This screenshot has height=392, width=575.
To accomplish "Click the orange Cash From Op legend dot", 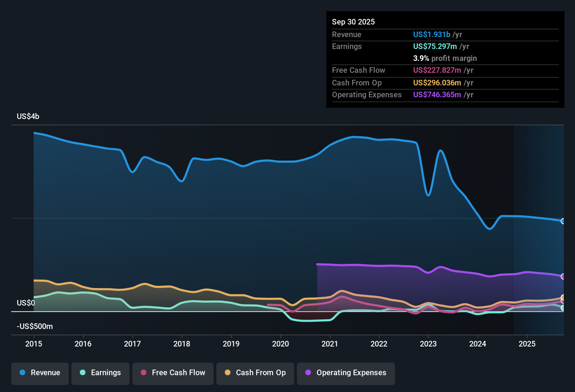I will click(x=228, y=372).
